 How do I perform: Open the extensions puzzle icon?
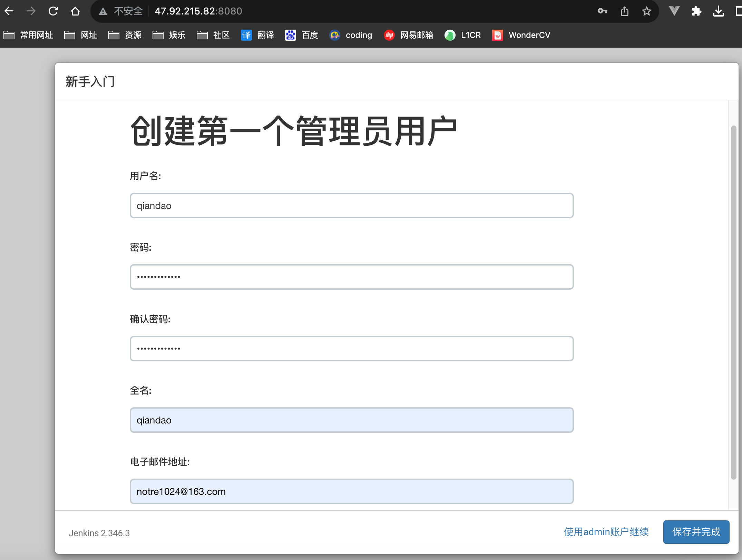[696, 11]
